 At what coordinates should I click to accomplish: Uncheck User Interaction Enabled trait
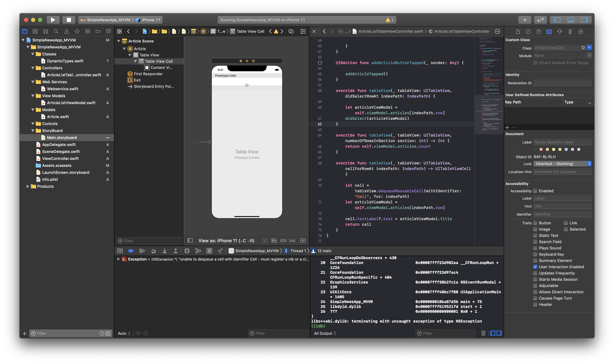[535, 267]
